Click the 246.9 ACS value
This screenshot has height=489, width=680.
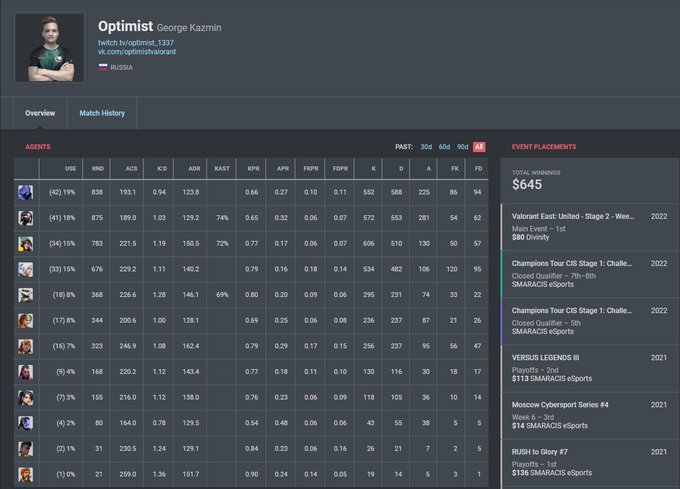click(128, 346)
